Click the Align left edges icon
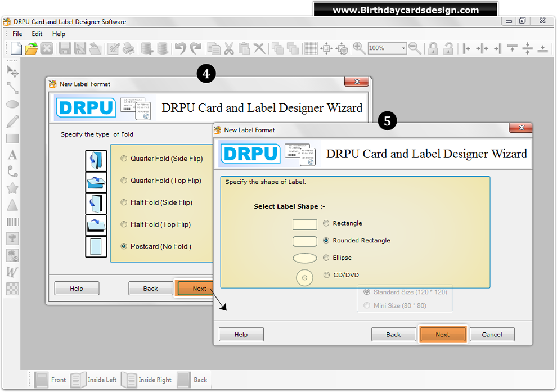Image resolution: width=557 pixels, height=392 pixels. point(466,48)
